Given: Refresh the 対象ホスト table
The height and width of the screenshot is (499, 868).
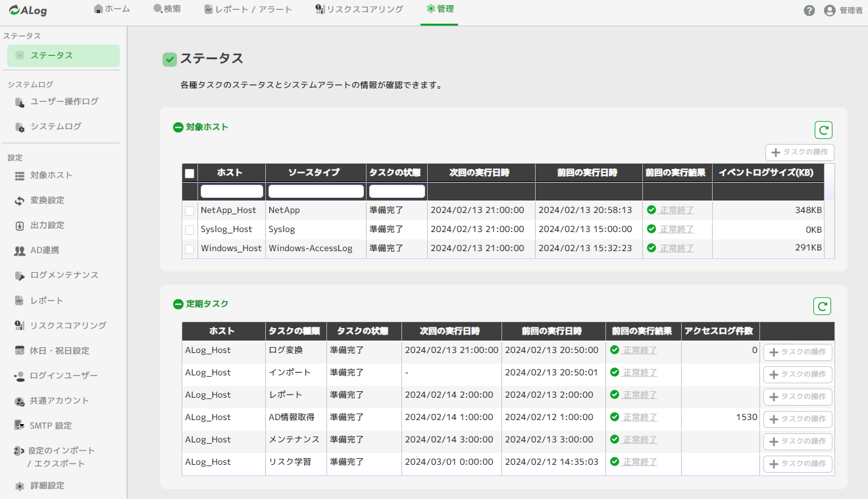Looking at the screenshot, I should (823, 130).
